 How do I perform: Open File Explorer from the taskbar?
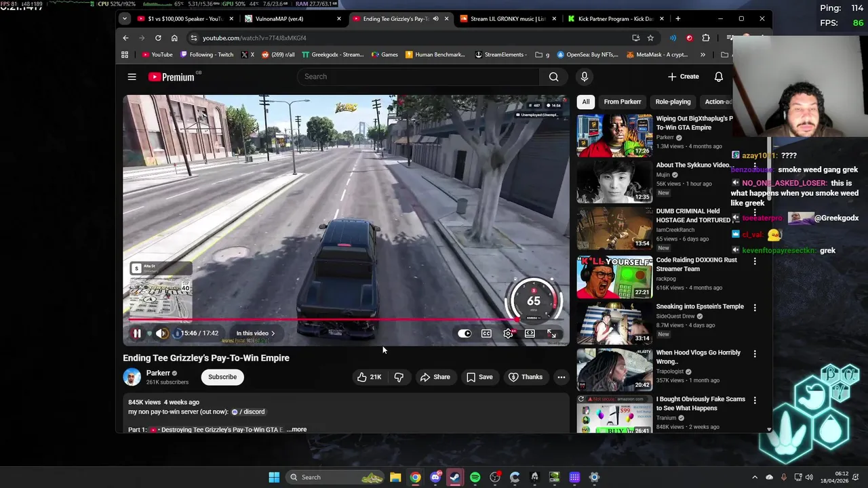395,477
